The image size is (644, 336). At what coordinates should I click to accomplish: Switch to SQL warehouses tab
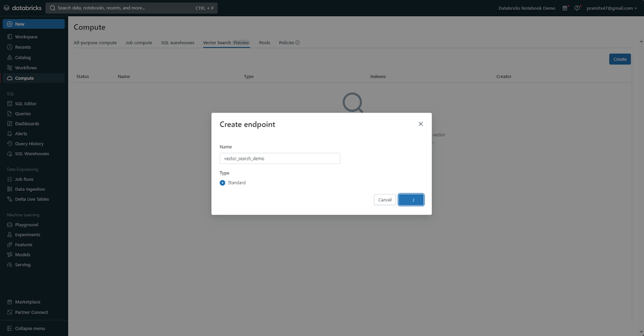tap(178, 43)
